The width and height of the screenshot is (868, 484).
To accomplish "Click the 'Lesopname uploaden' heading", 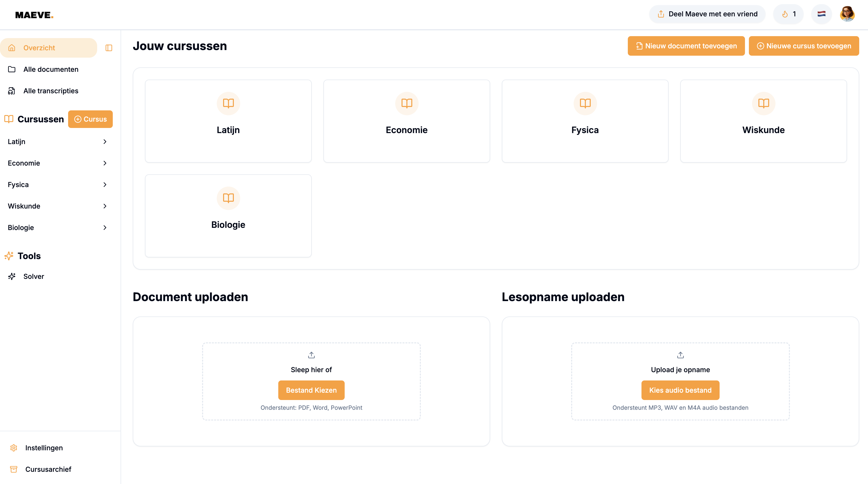I will [x=563, y=297].
